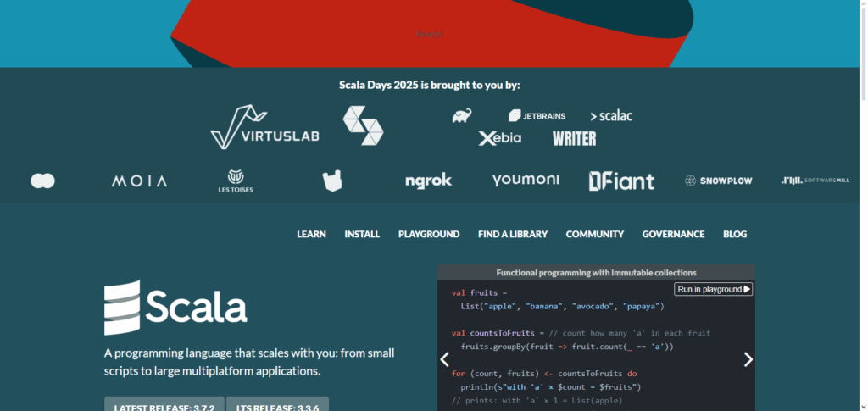Viewport: 868px width, 411px height.
Task: Click the LATEST RELEASE: 3.7.2 button
Action: pyautogui.click(x=164, y=404)
